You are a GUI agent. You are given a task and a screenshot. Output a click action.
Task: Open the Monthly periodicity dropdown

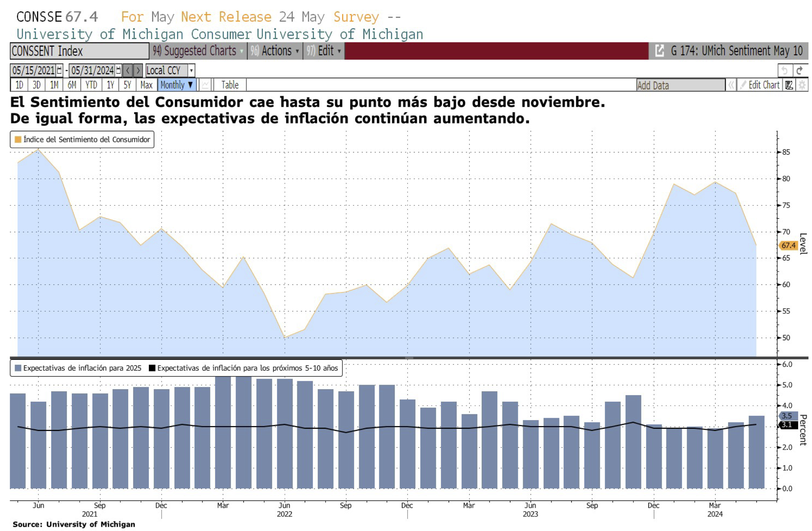(177, 85)
